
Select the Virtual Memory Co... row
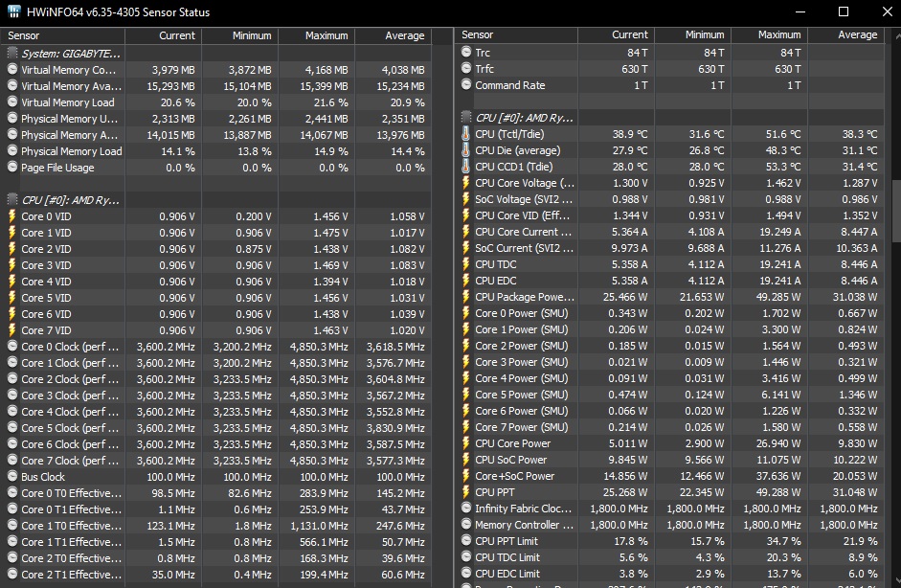tap(216, 70)
